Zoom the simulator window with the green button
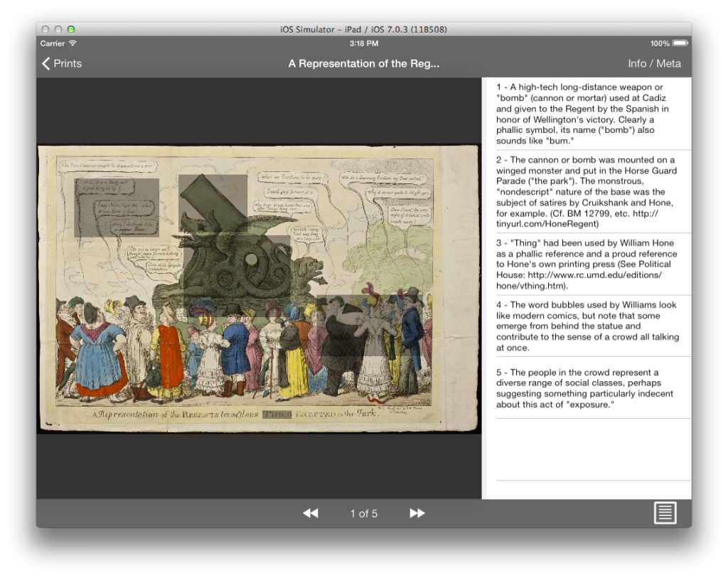The image size is (728, 578). pyautogui.click(x=71, y=29)
